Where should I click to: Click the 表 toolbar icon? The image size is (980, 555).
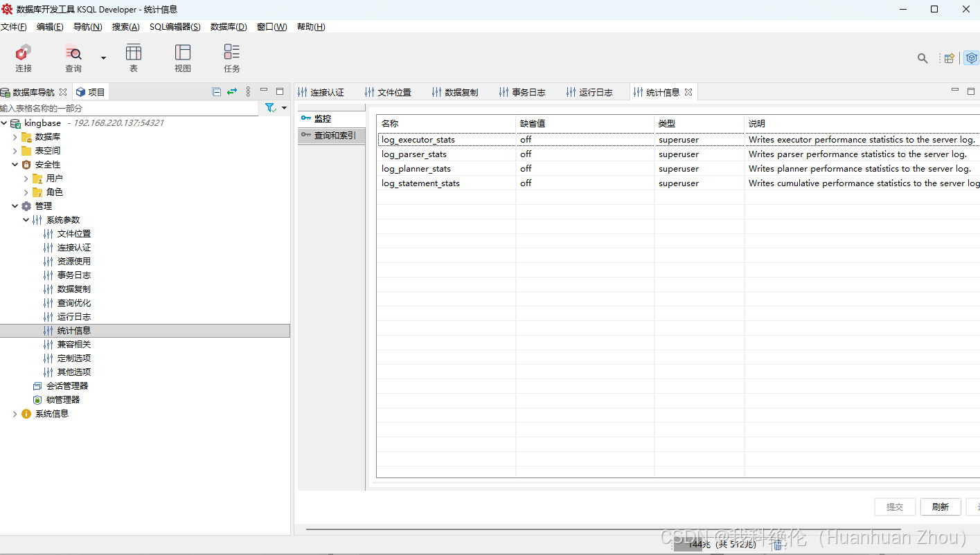(134, 58)
